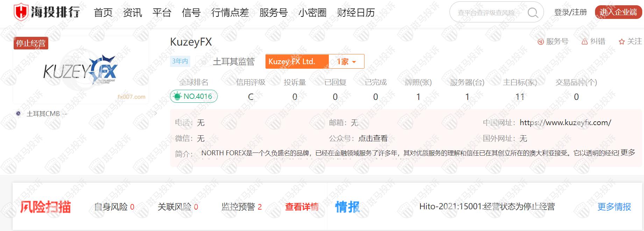644x231 pixels.
Task: Click the 海投排行 shield logo
Action: click(21, 12)
